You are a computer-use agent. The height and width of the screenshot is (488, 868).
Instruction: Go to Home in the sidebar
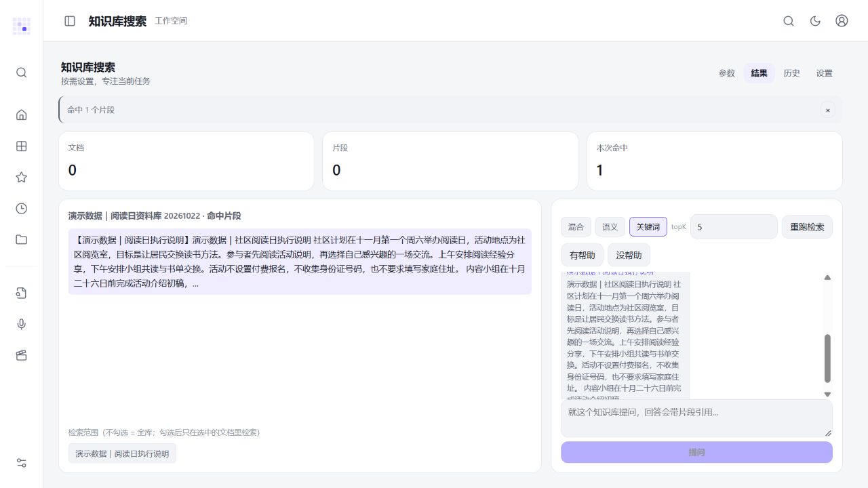(x=21, y=115)
